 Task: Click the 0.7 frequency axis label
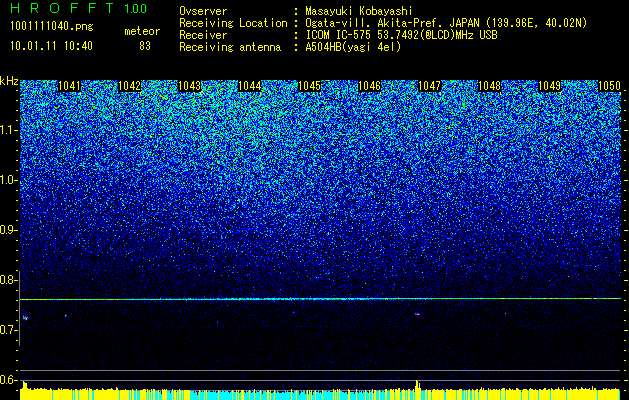[9, 330]
